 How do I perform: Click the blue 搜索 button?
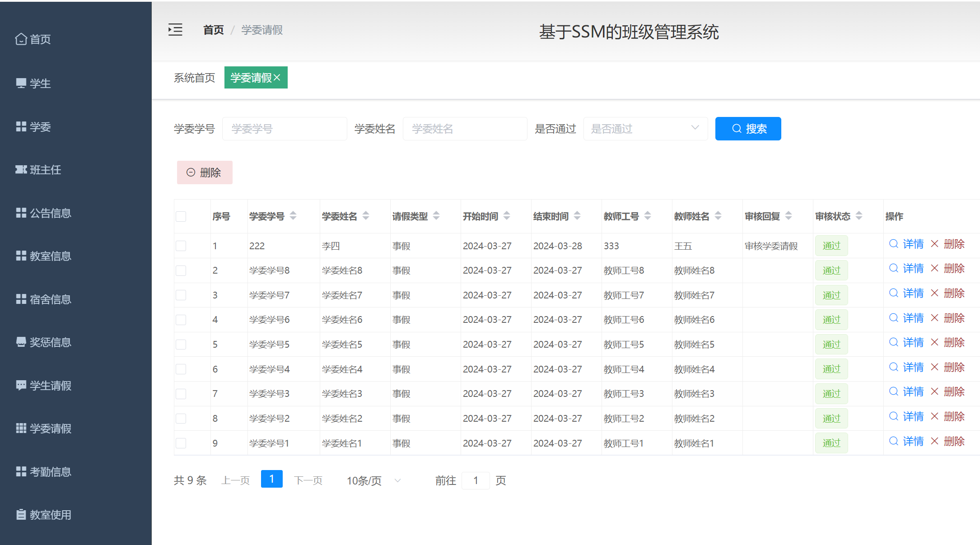(748, 129)
